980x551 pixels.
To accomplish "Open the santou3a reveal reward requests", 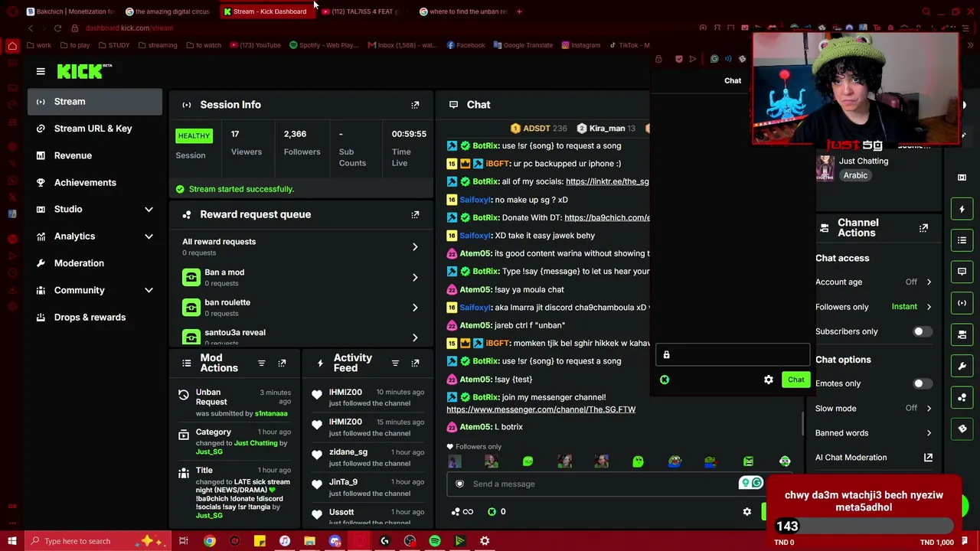I will point(301,336).
